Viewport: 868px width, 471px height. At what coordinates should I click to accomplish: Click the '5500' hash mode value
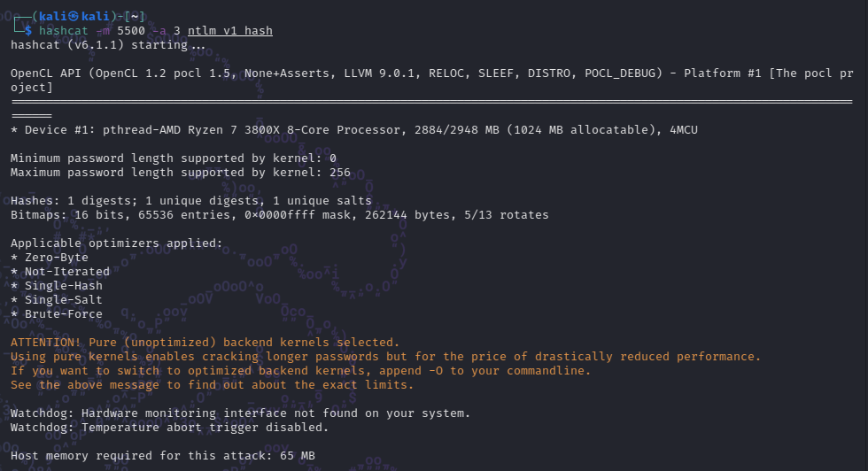tap(131, 31)
